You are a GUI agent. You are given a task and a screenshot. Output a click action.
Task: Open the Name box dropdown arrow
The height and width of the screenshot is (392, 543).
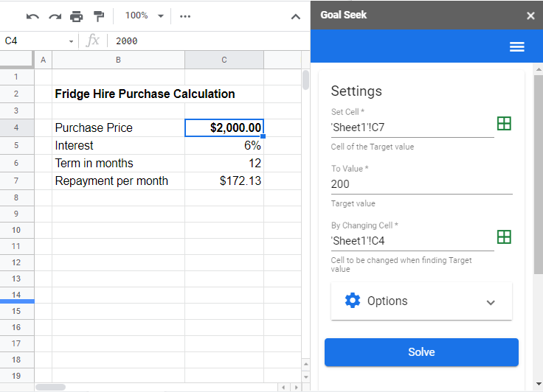72,41
